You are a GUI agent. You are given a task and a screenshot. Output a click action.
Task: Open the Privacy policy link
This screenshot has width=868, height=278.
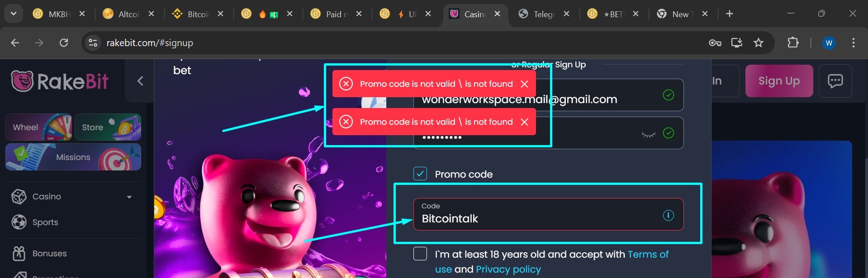point(508,269)
